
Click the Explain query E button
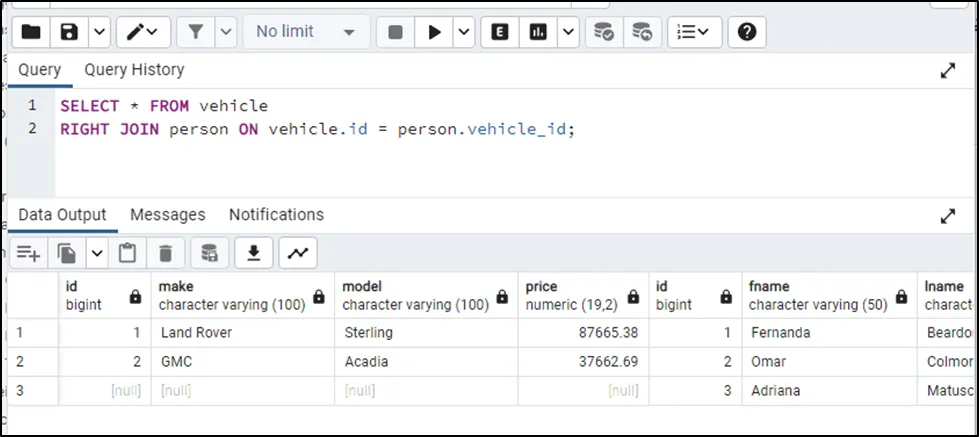click(500, 32)
